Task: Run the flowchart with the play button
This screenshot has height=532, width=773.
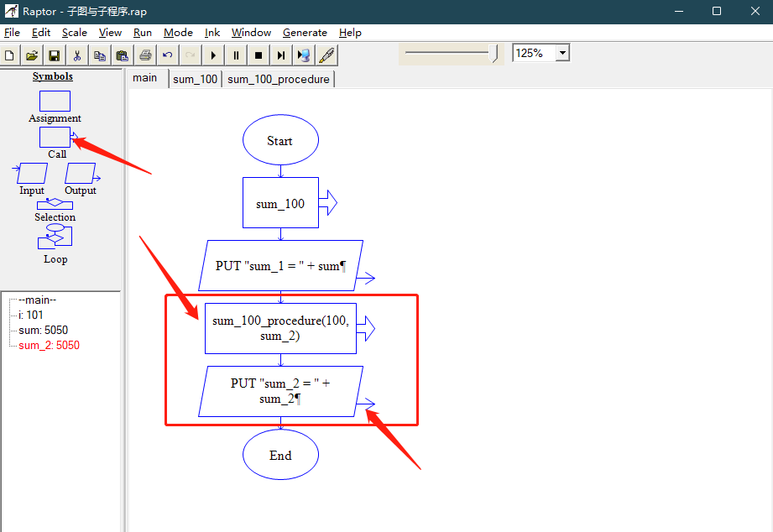Action: (x=213, y=55)
